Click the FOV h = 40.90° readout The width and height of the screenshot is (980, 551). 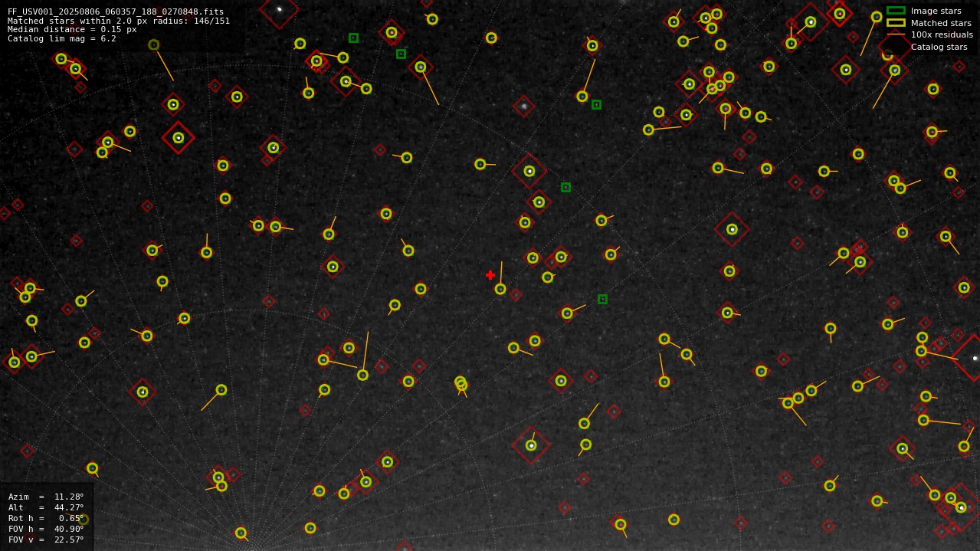[x=46, y=529]
